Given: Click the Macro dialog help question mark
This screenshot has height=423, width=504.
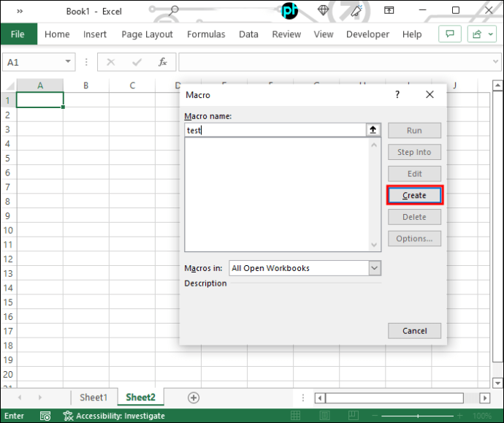Looking at the screenshot, I should 397,94.
